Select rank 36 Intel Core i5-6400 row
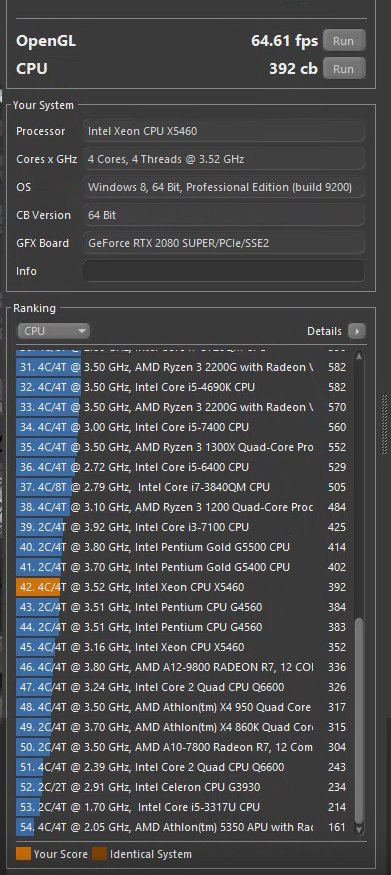The image size is (391, 875). 182,467
